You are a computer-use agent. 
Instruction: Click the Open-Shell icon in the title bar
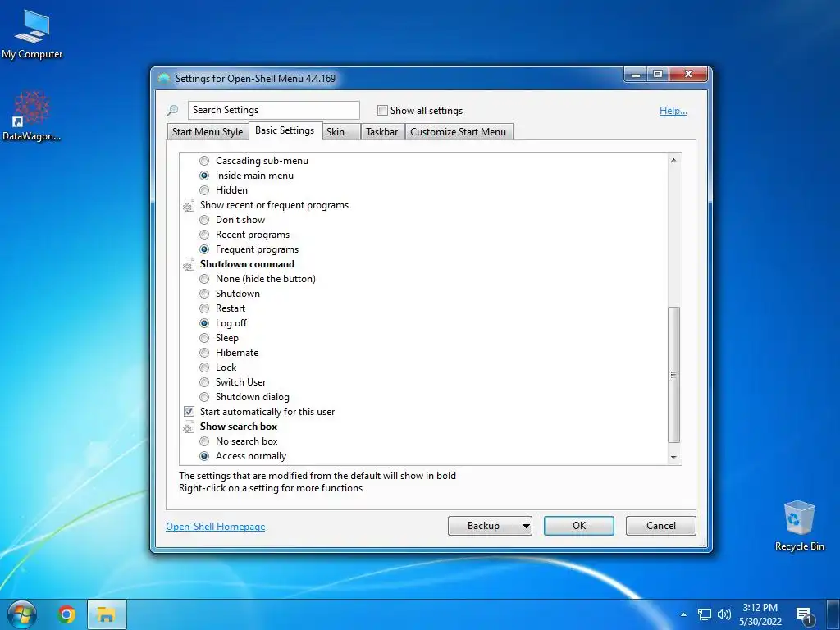164,79
